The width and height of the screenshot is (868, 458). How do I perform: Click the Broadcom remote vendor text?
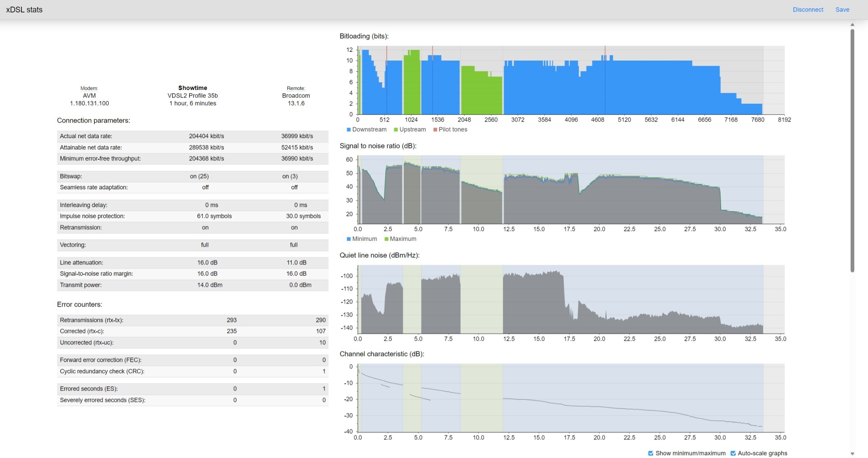(296, 96)
